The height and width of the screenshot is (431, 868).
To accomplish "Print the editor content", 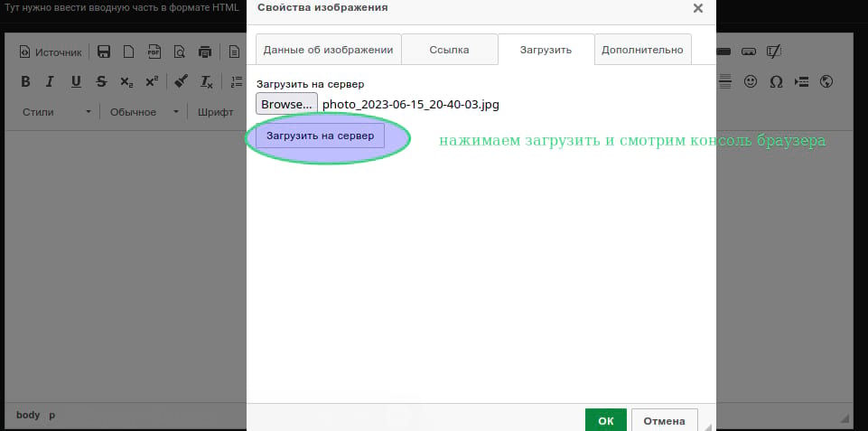I will click(x=205, y=52).
